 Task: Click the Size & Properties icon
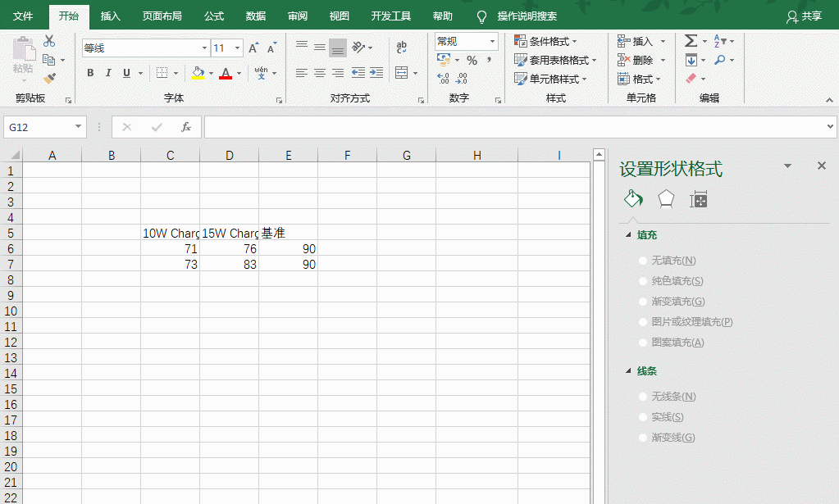click(x=698, y=198)
